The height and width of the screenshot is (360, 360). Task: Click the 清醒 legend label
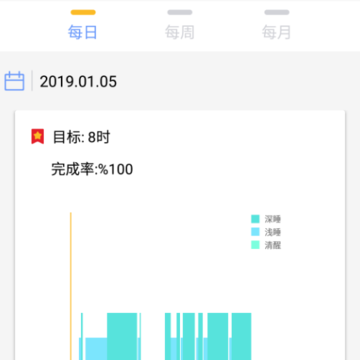coord(273,245)
